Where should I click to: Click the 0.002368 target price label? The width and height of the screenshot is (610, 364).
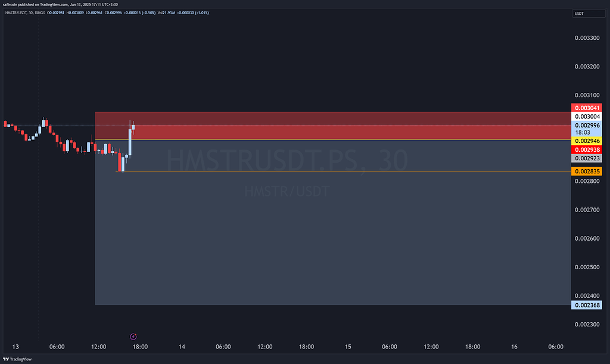[x=587, y=305]
